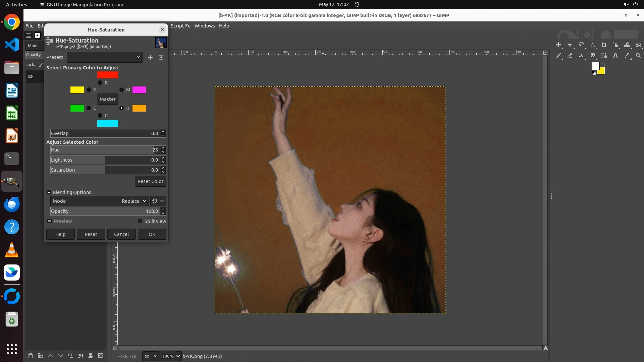Swap foreground and background colors
Viewport: 644px width, 362px height.
click(x=603, y=64)
